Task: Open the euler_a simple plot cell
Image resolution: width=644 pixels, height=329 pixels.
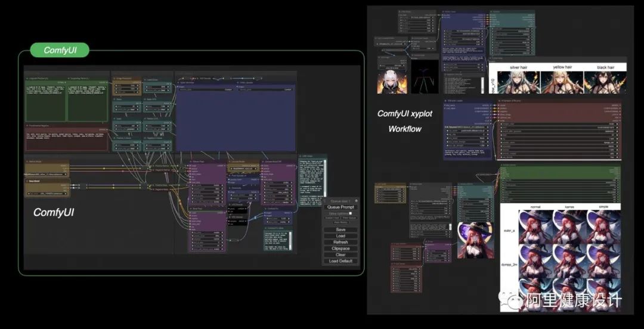Action: (603, 226)
